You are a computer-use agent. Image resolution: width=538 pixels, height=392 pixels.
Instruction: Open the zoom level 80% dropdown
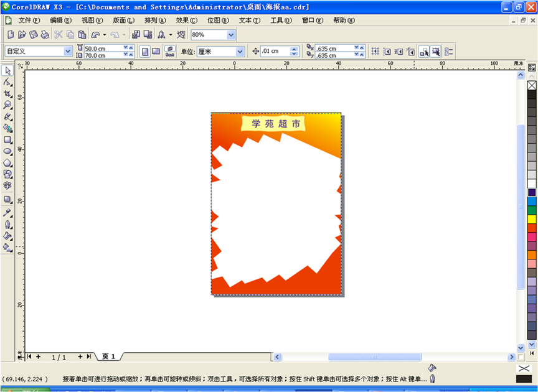[232, 35]
